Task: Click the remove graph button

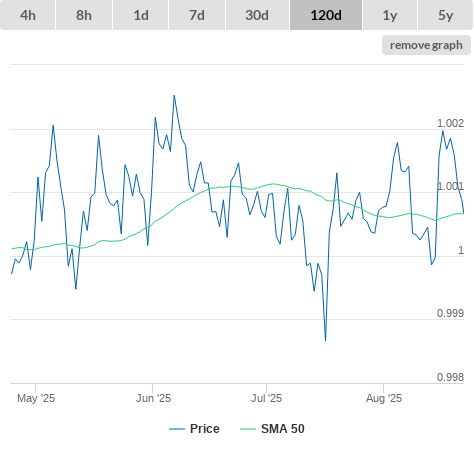Action: 426,45
